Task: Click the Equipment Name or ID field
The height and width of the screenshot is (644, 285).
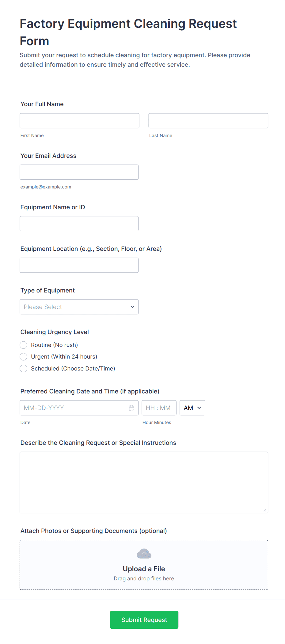Action: [x=79, y=224]
